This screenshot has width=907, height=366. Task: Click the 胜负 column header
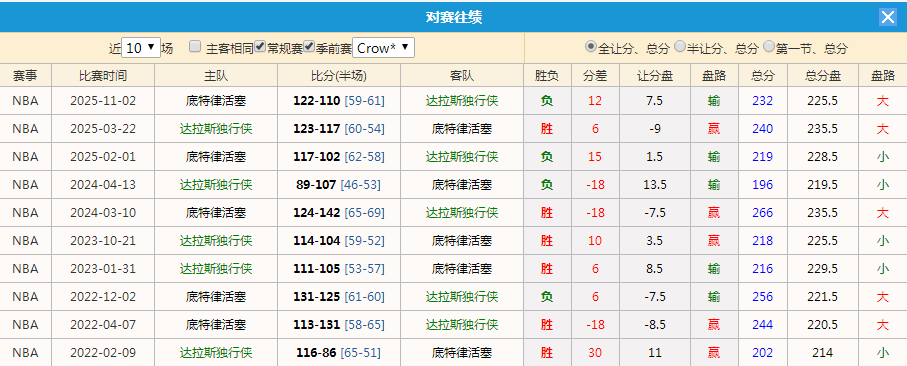(x=547, y=75)
